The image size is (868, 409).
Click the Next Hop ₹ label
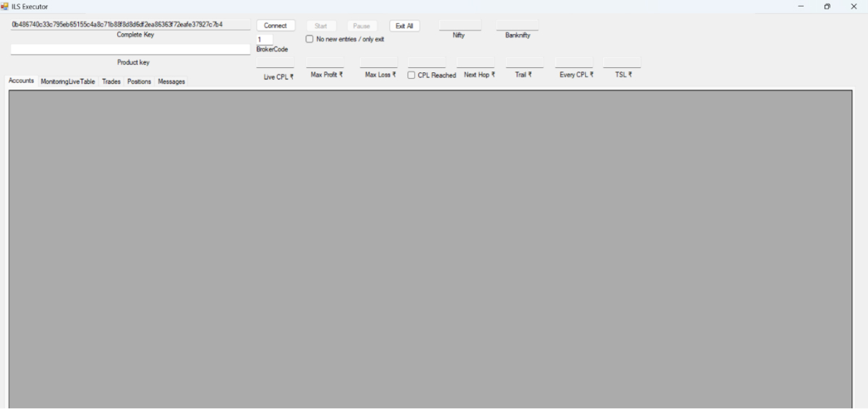480,75
